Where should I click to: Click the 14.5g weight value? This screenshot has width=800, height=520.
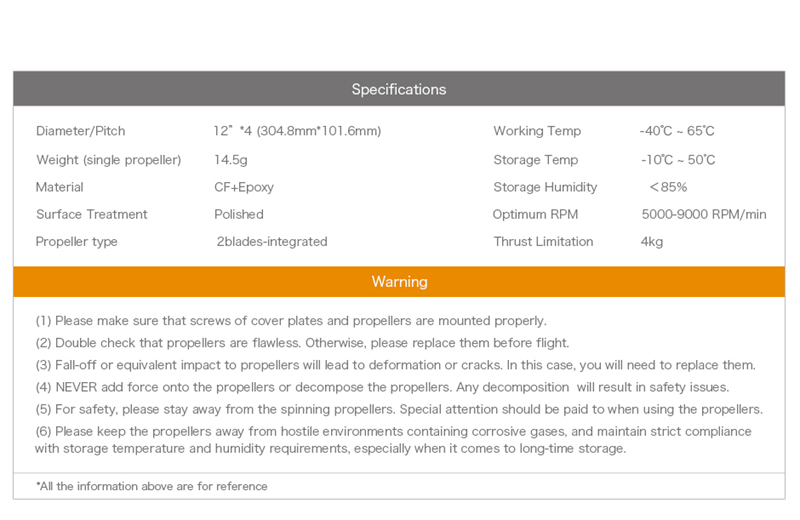(x=230, y=160)
